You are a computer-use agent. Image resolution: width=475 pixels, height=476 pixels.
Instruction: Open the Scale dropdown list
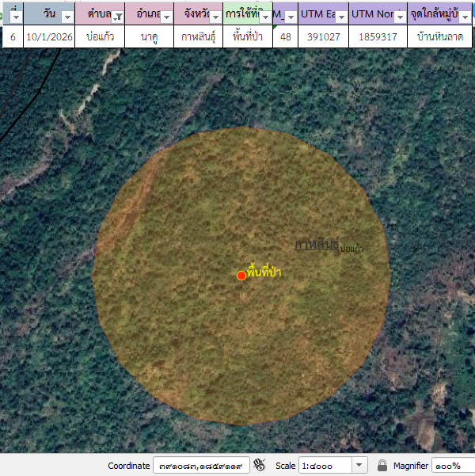359,466
